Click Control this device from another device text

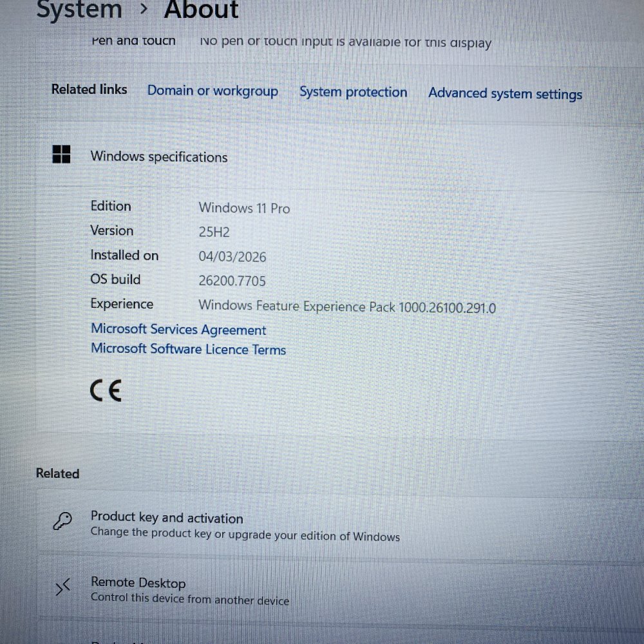click(x=190, y=598)
